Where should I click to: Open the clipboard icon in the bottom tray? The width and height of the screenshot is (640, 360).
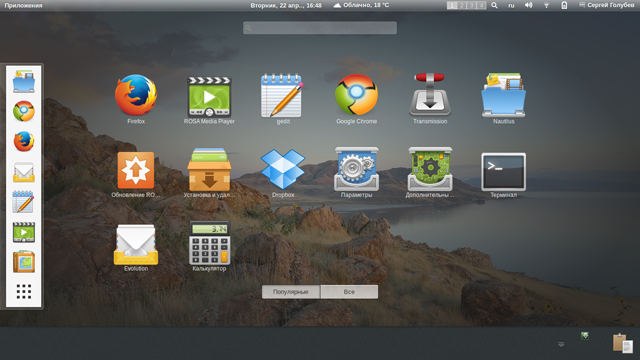pos(622,342)
